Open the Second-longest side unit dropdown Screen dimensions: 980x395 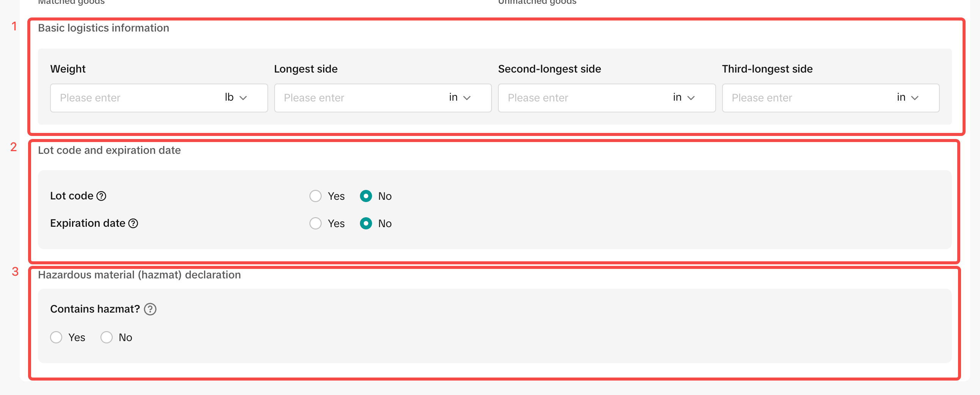[684, 98]
